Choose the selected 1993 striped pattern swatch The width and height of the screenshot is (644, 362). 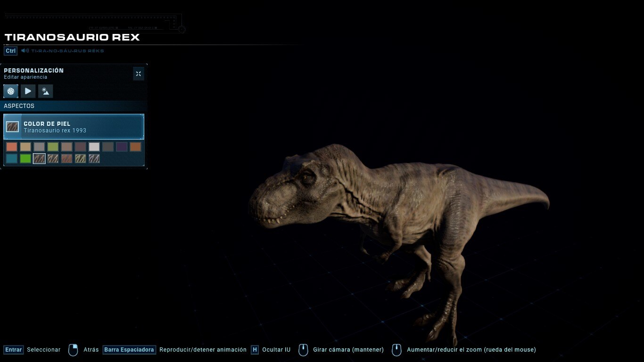tap(39, 158)
